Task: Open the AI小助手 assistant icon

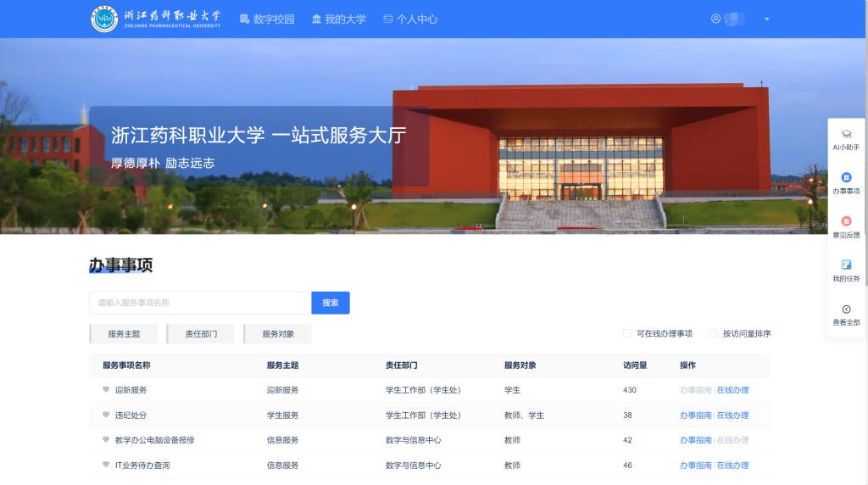Action: click(x=846, y=135)
